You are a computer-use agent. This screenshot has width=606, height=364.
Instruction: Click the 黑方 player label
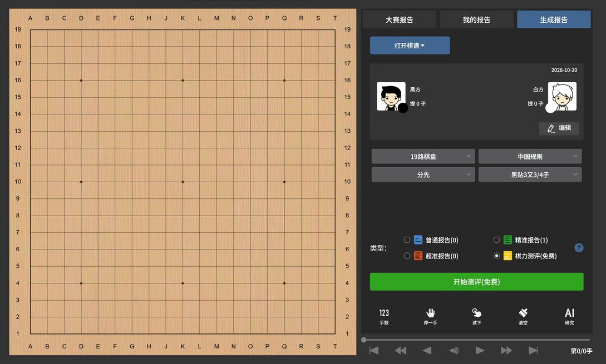tap(415, 89)
